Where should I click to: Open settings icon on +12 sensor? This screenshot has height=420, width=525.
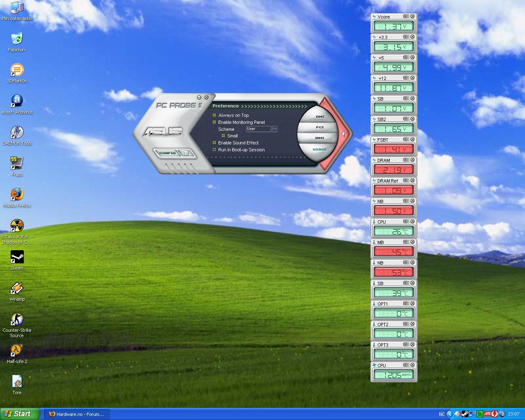click(406, 78)
